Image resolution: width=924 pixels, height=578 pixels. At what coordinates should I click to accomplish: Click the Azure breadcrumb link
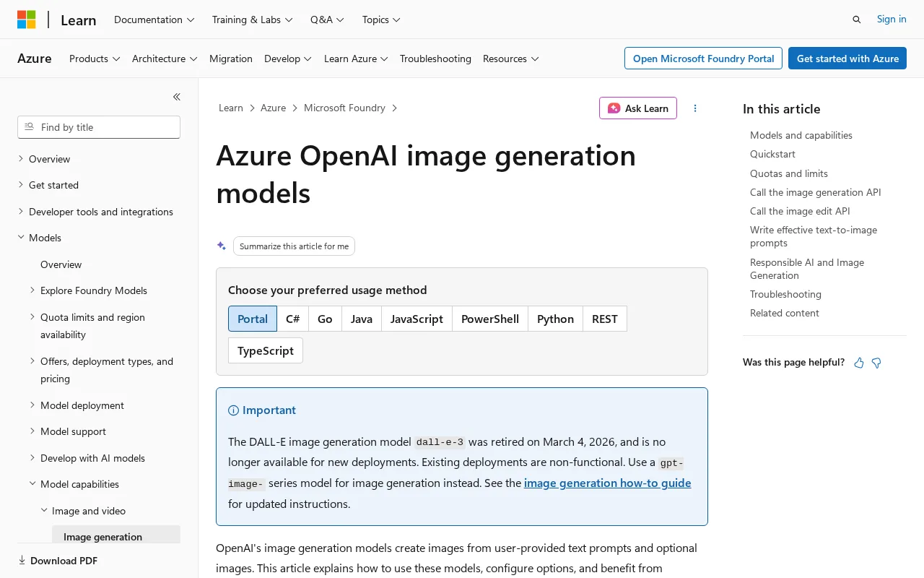pos(273,108)
